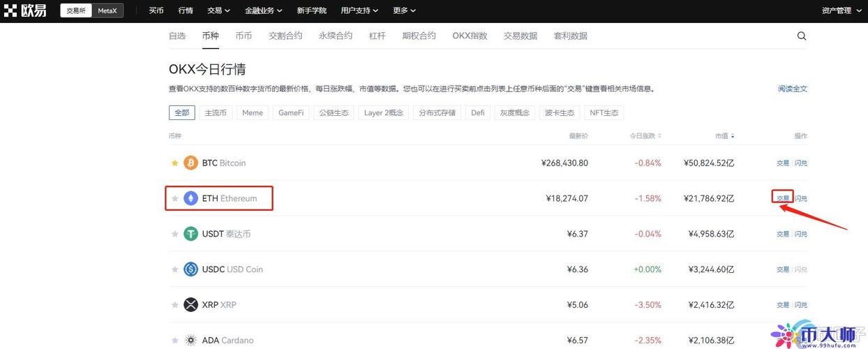Switch to the 交易数据 tab
This screenshot has height=349, width=868.
point(521,36)
